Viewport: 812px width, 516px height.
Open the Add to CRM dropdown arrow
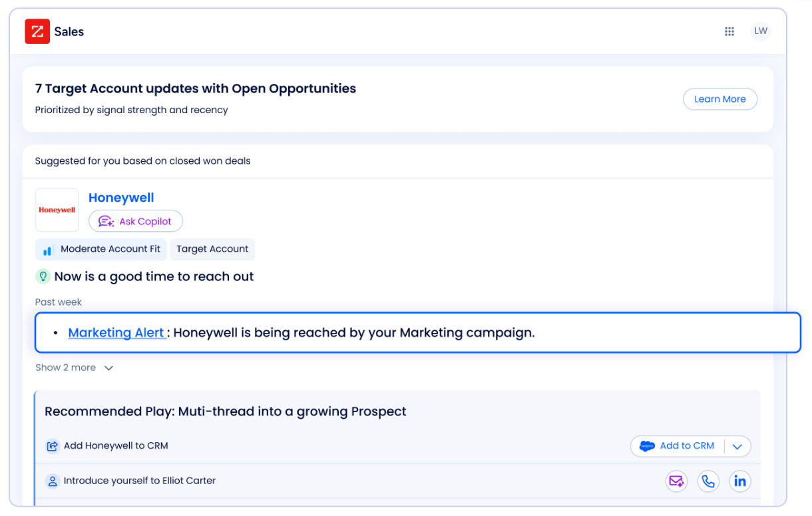(x=737, y=447)
